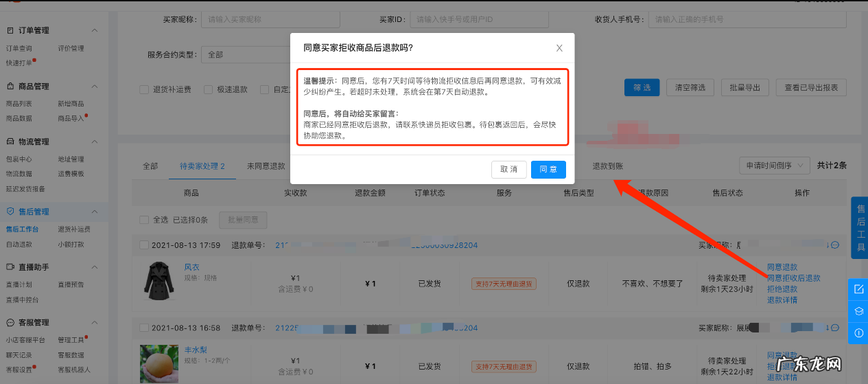Screen dimensions: 868x384
Task: Click the 物流管理 truck icon
Action: coord(10,142)
